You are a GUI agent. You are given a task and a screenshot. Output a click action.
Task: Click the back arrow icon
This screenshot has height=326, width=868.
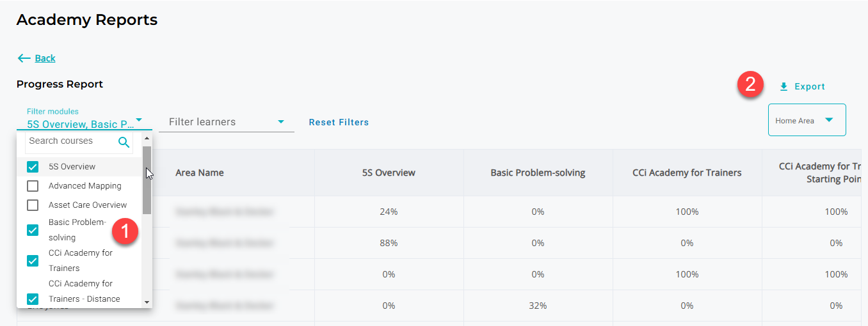(24, 58)
